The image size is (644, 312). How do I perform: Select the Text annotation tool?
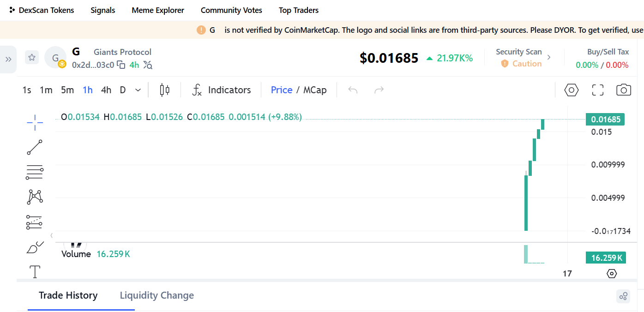(x=35, y=271)
